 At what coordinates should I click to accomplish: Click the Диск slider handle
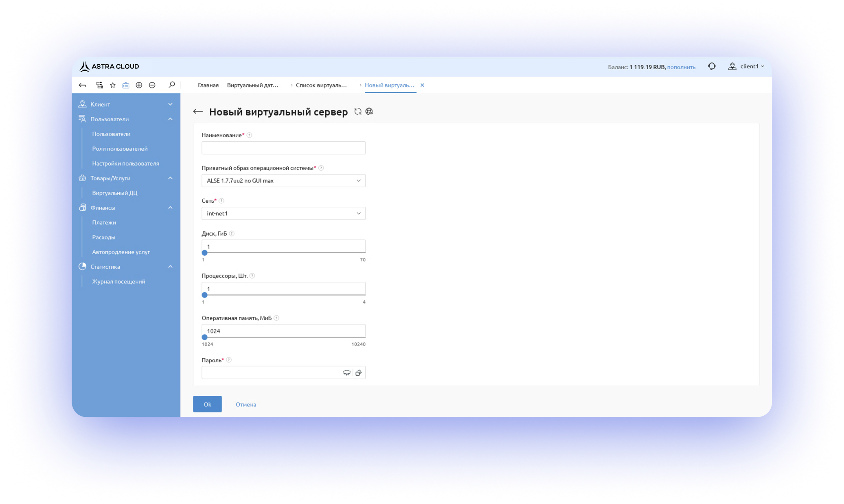(205, 253)
